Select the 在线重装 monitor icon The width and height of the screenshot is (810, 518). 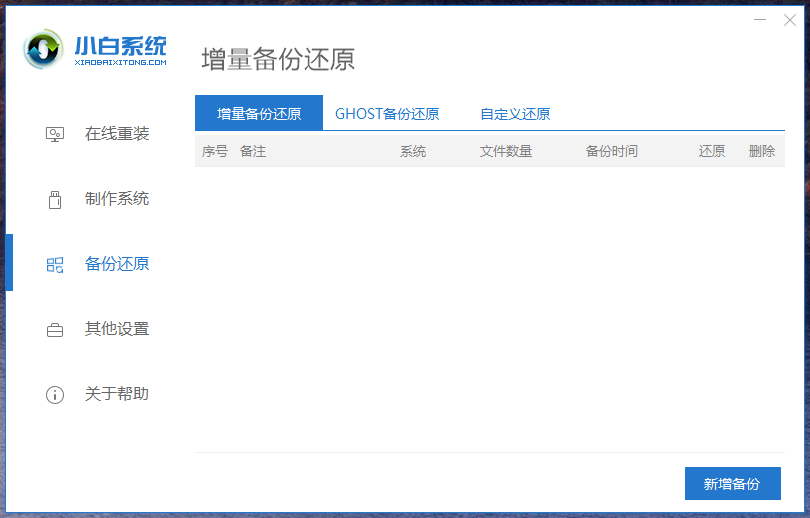[x=55, y=134]
